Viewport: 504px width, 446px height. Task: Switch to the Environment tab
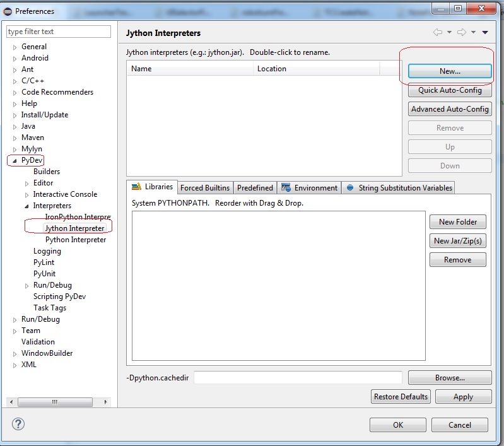[310, 188]
